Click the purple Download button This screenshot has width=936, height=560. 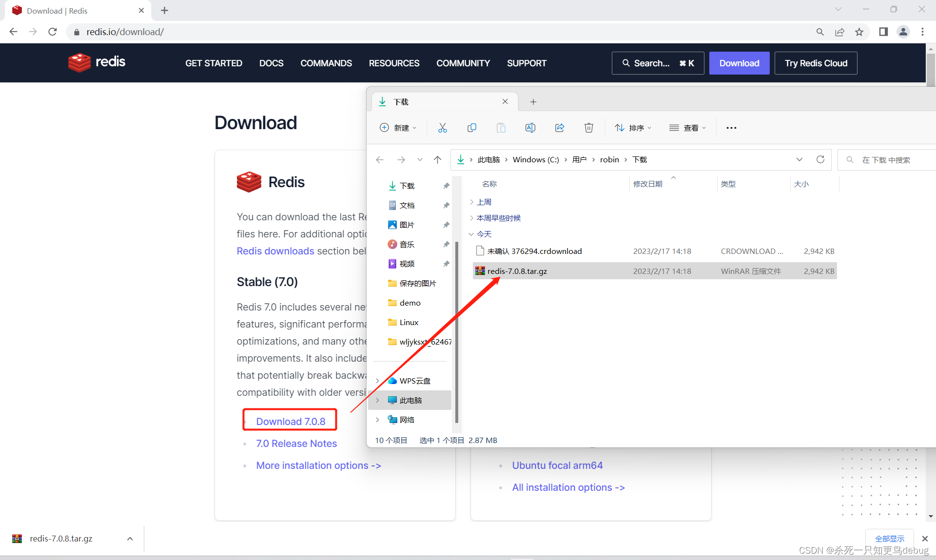click(x=739, y=63)
